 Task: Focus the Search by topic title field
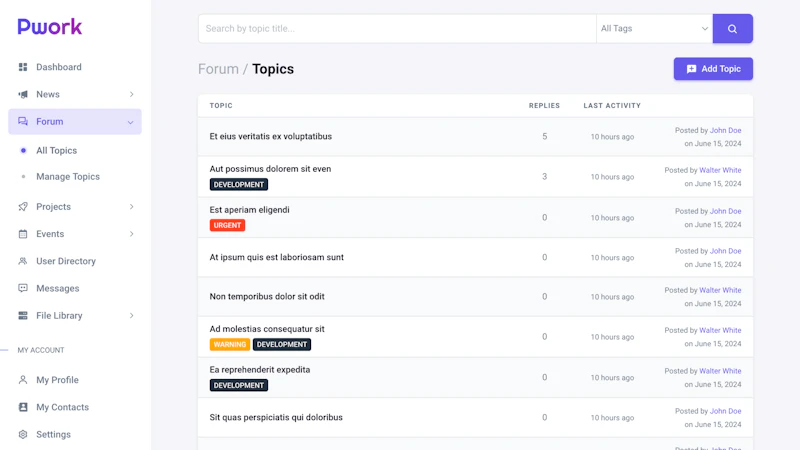pyautogui.click(x=397, y=29)
